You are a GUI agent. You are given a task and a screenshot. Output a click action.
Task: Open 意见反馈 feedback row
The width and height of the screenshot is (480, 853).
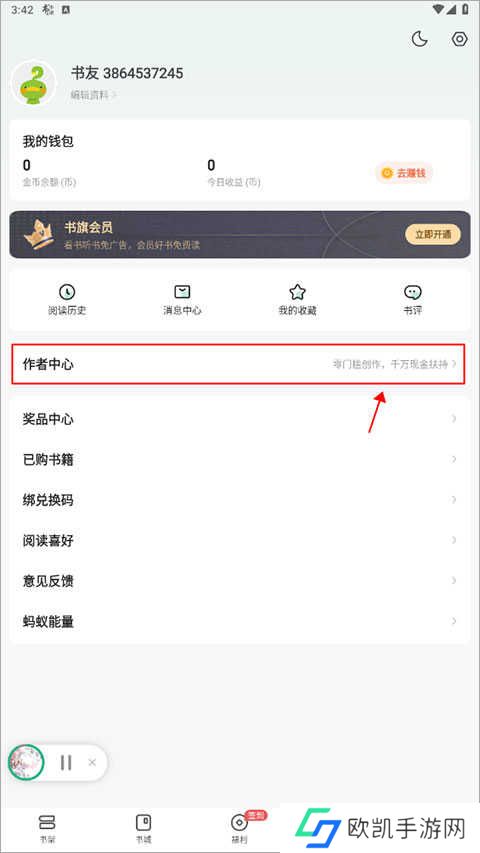tap(239, 581)
